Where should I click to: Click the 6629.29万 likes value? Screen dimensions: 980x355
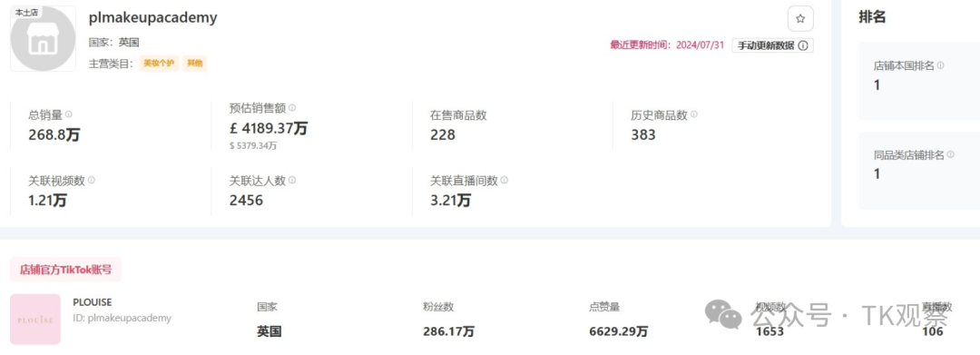(619, 332)
